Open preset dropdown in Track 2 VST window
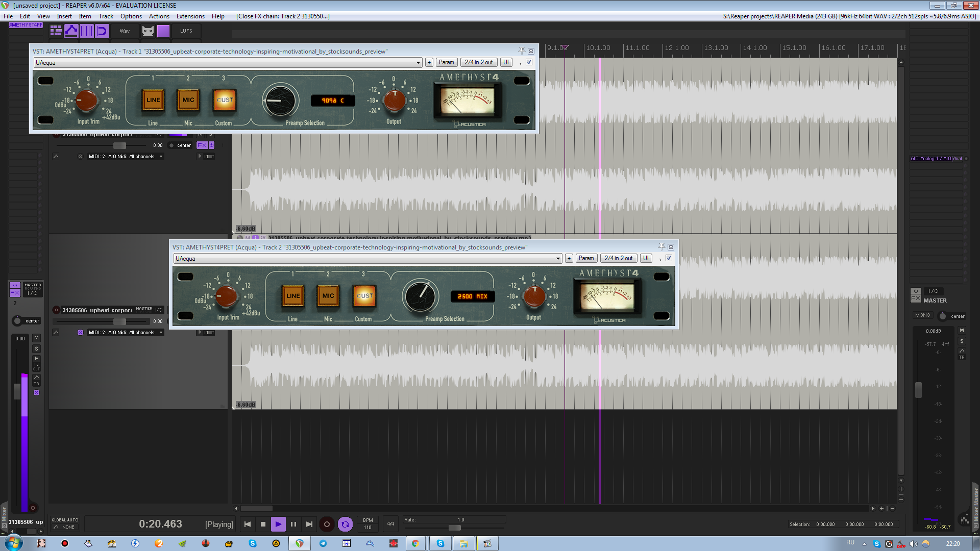 coord(367,259)
